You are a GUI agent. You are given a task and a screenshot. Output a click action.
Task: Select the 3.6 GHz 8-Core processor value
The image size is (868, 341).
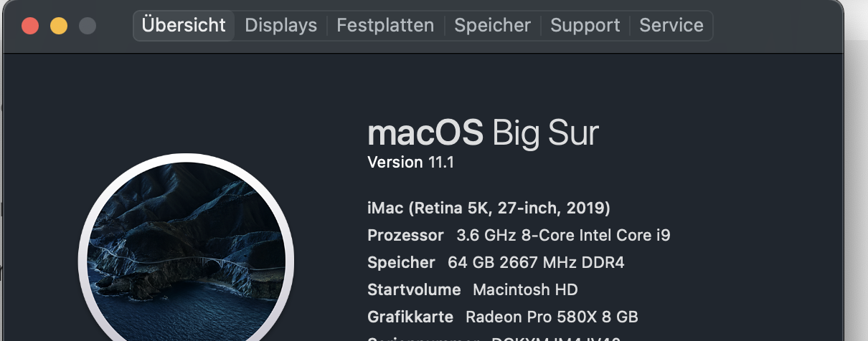point(563,235)
